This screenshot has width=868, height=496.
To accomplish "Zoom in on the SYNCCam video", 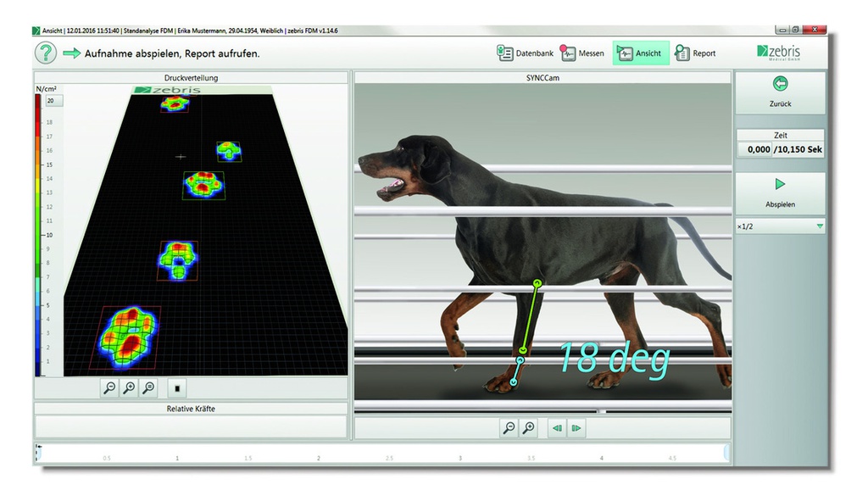I will click(x=527, y=428).
